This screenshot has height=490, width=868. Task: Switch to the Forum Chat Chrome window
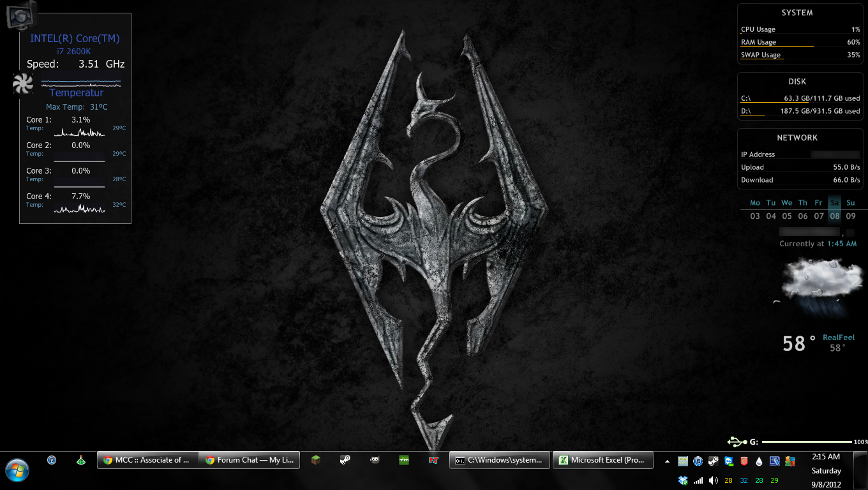tap(249, 460)
